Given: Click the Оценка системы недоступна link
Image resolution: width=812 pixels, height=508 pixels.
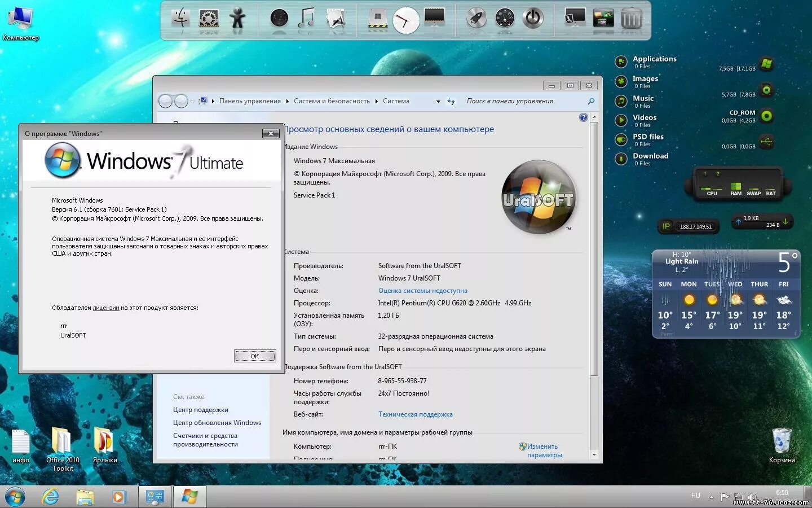Looking at the screenshot, I should 423,291.
